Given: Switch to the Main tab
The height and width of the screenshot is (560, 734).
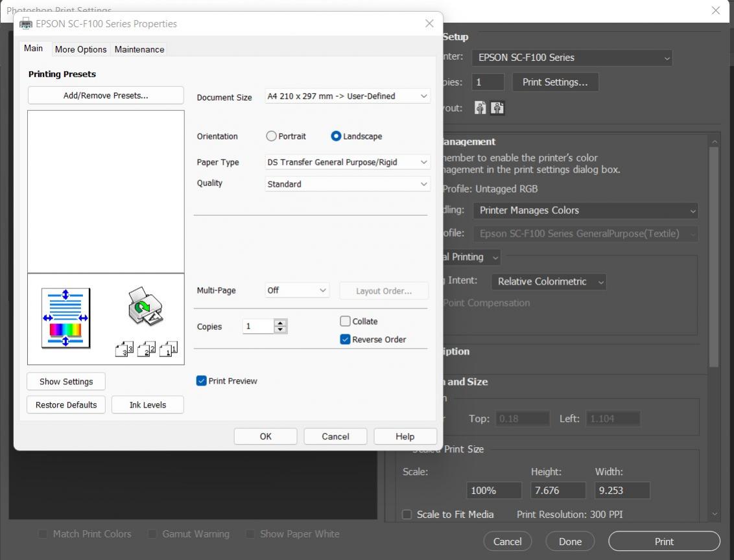Looking at the screenshot, I should (33, 48).
